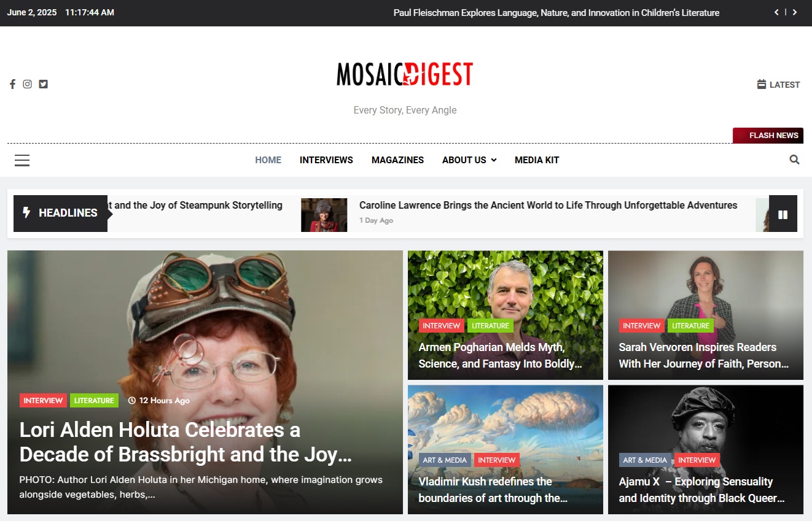Open the Media Kit page

(x=537, y=160)
